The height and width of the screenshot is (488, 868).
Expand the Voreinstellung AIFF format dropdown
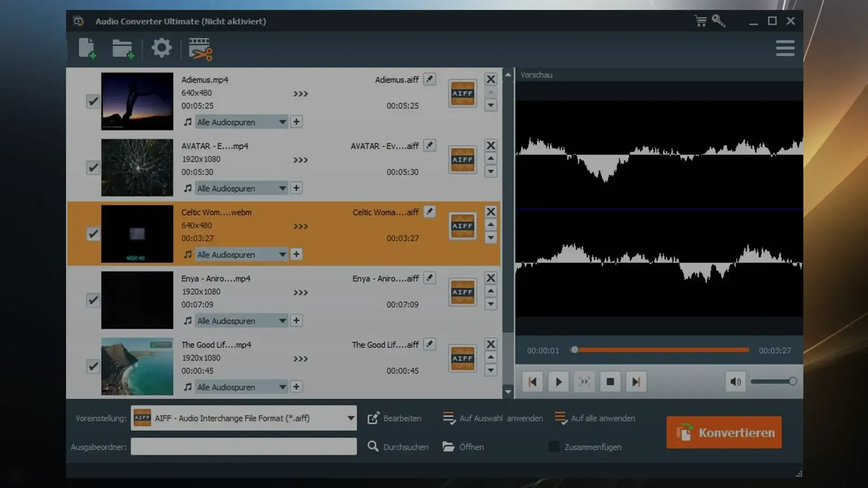[x=351, y=418]
